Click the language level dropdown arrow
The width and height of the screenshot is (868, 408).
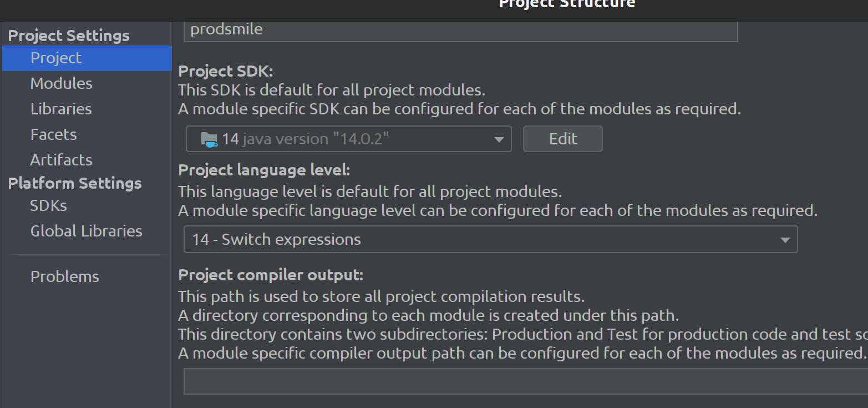pos(785,240)
